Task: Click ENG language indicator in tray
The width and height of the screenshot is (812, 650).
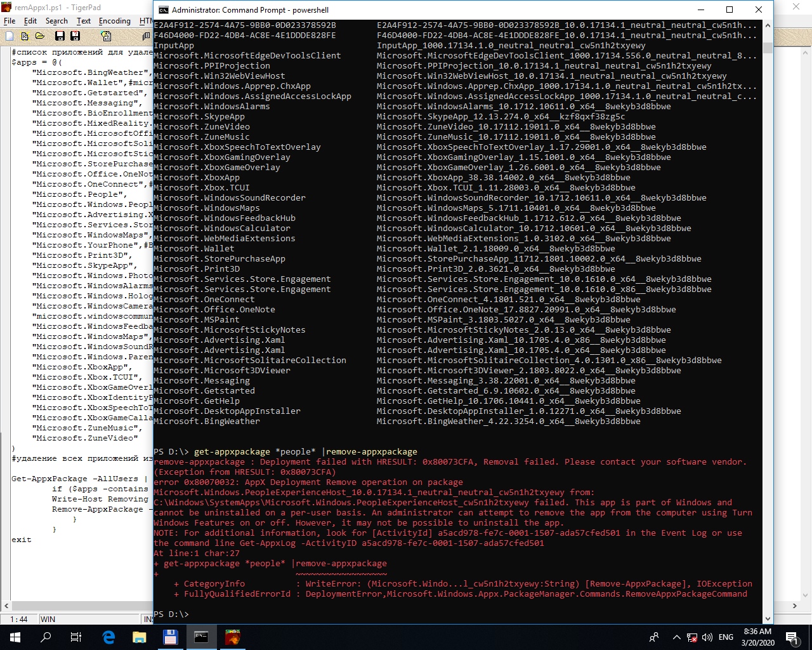Action: [x=726, y=637]
